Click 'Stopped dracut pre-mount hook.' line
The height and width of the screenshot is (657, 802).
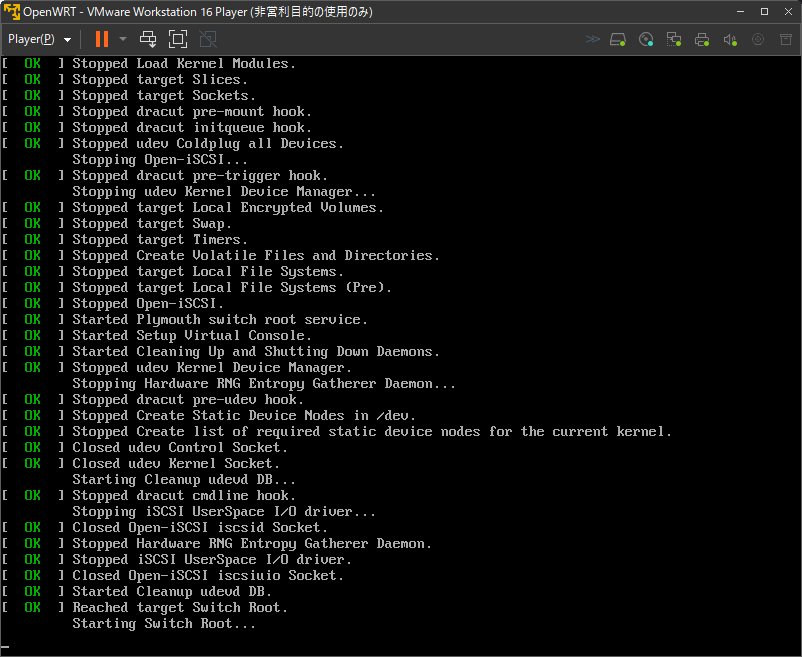pos(192,111)
